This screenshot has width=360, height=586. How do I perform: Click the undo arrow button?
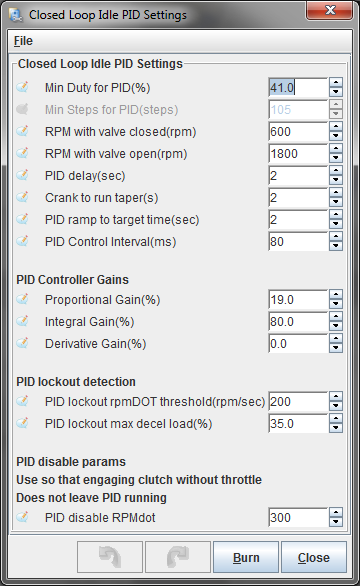click(x=110, y=557)
